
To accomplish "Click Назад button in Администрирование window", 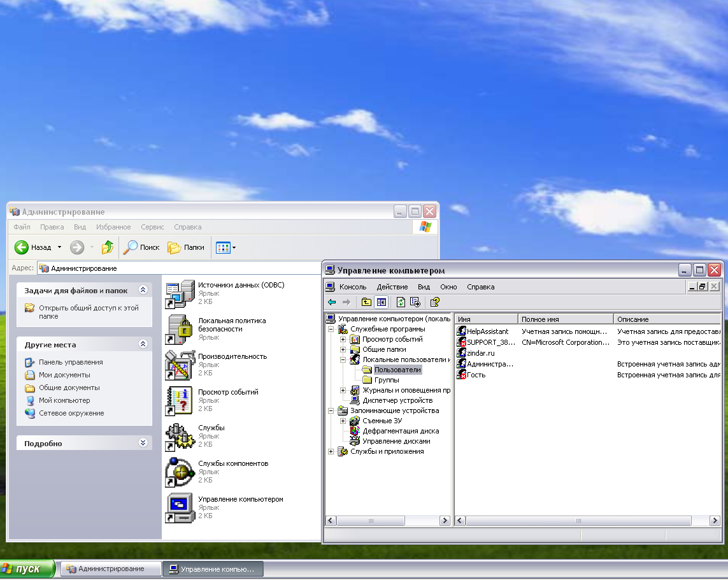I will (x=32, y=248).
